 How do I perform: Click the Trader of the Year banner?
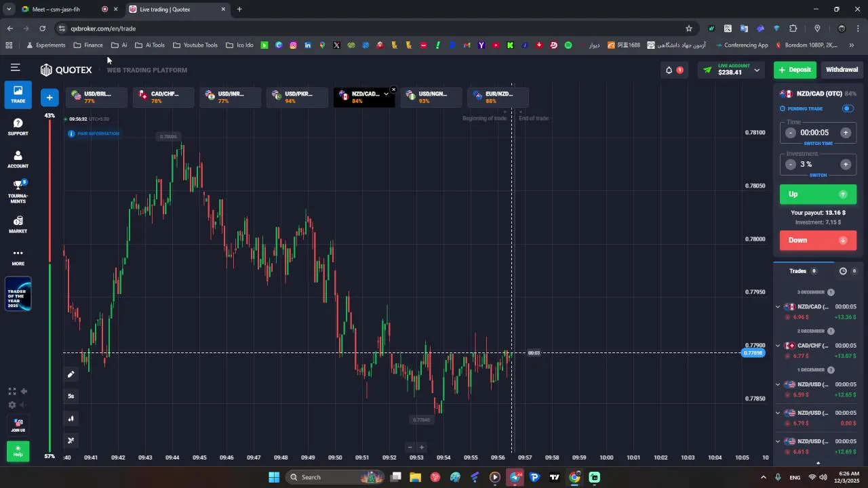point(18,294)
